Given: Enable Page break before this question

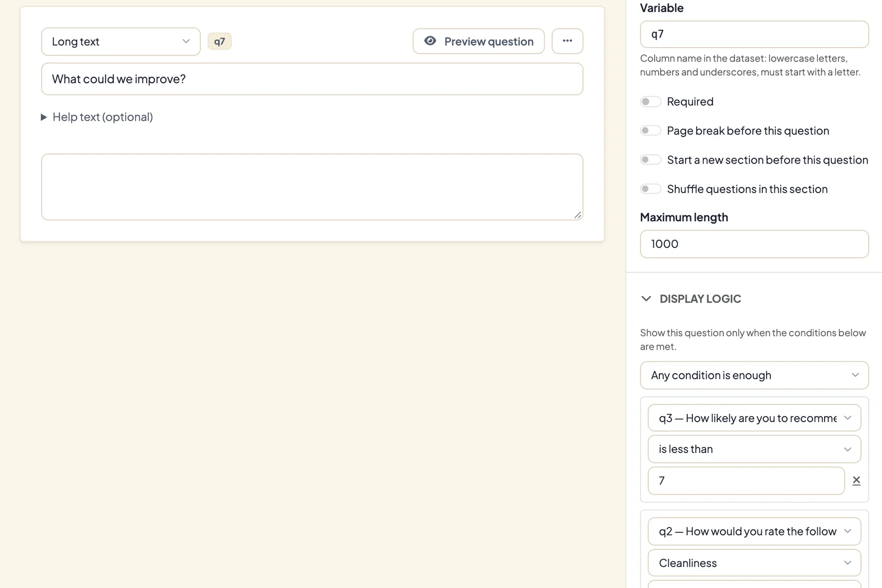Looking at the screenshot, I should point(650,131).
